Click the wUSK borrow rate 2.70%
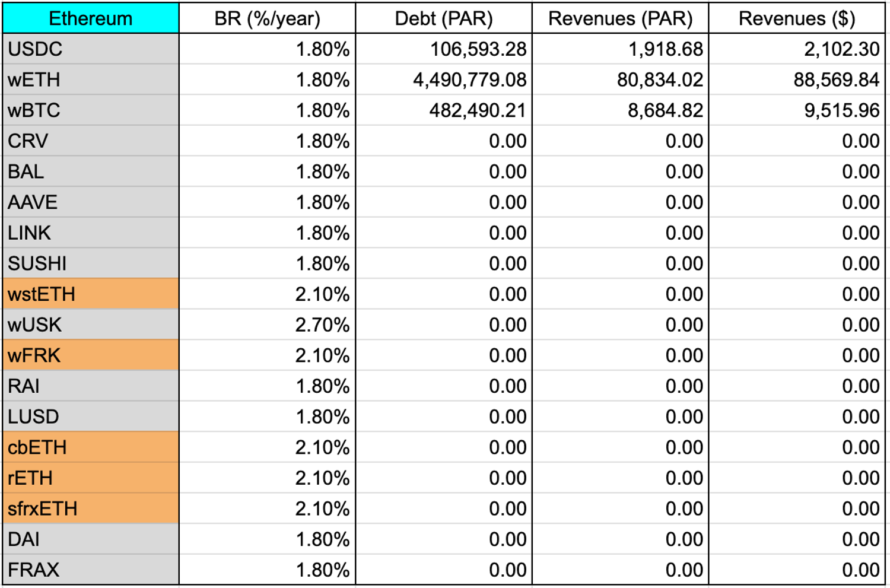Screen dimensions: 890x588 click(267, 325)
